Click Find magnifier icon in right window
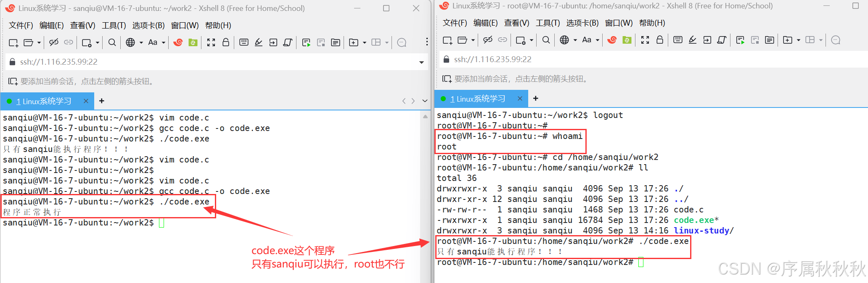 pos(546,40)
